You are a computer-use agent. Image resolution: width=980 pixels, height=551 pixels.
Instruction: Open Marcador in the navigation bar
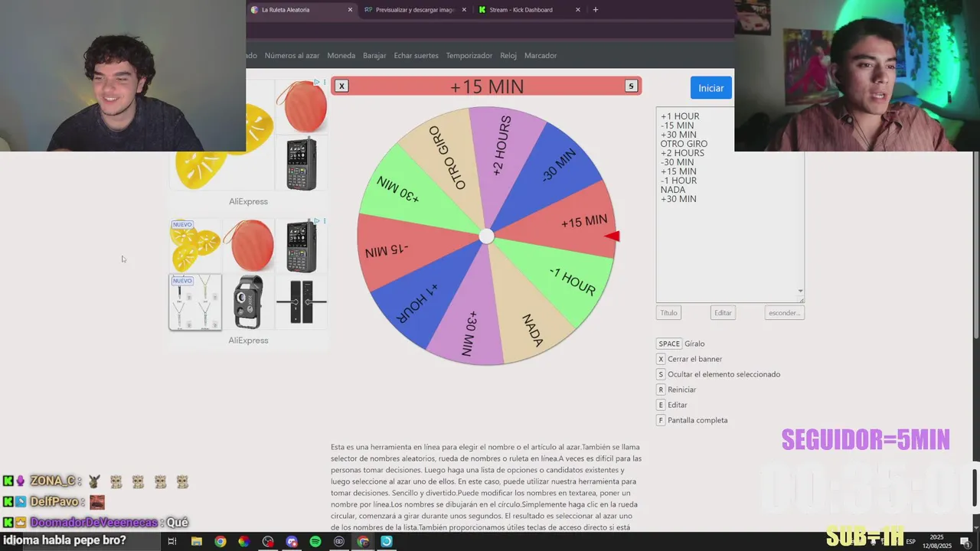541,55
